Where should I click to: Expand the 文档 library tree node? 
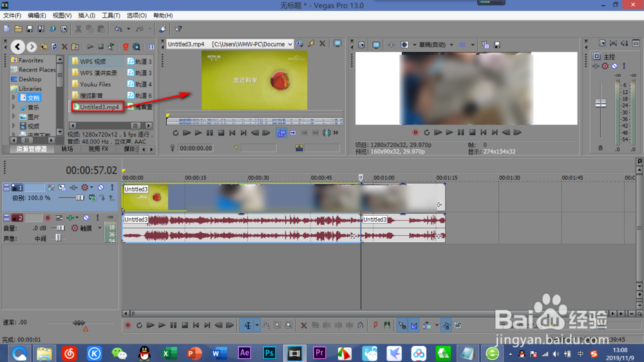[x=14, y=98]
